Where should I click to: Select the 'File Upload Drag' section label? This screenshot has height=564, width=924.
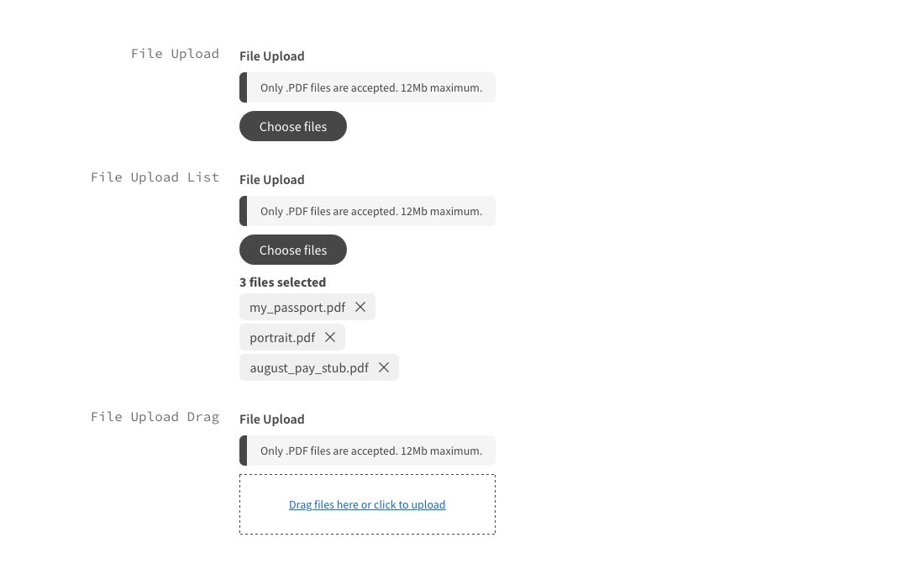(155, 417)
